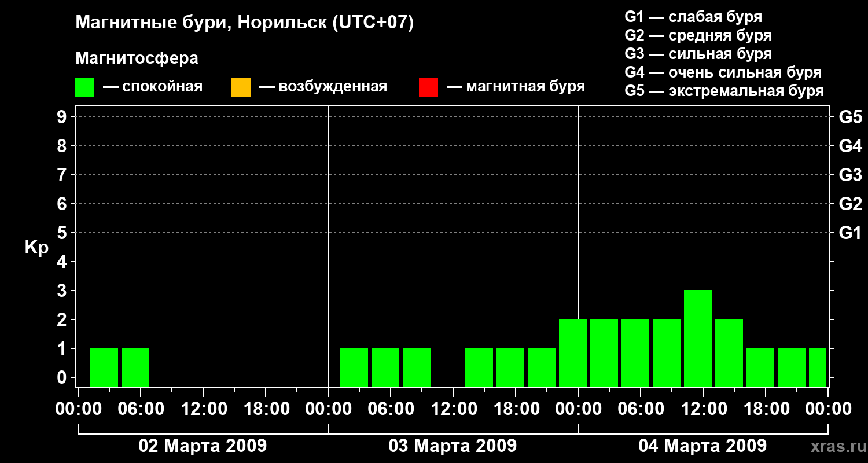Click the right-axis label G3
The width and height of the screenshot is (868, 463).
851,175
